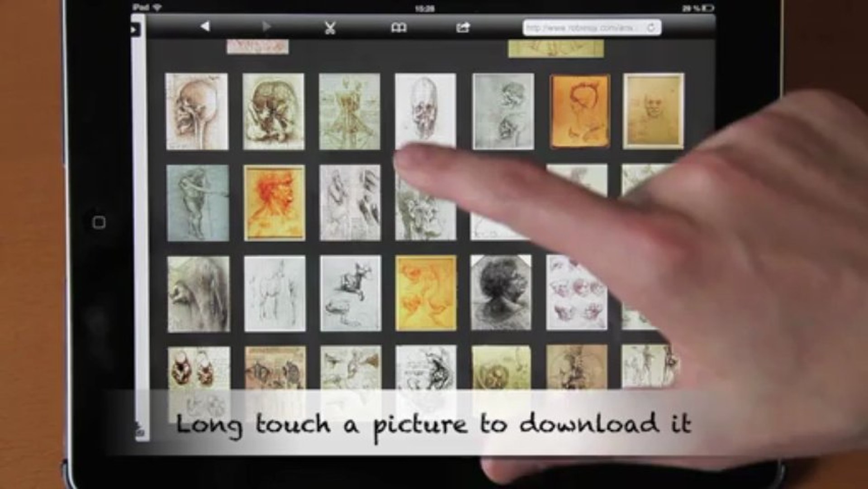Tap the forward arrow in the toolbar
Screen dimensions: 868x489
[266, 27]
